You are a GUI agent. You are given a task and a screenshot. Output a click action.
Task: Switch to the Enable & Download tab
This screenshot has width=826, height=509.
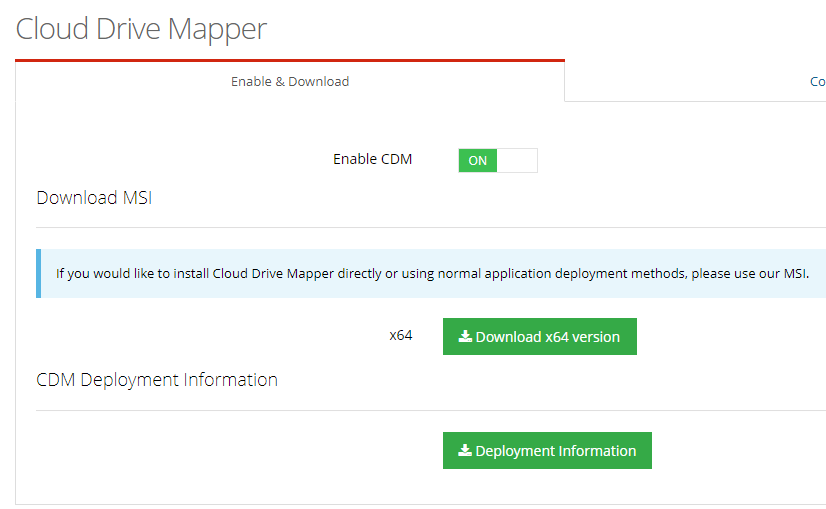click(x=290, y=81)
